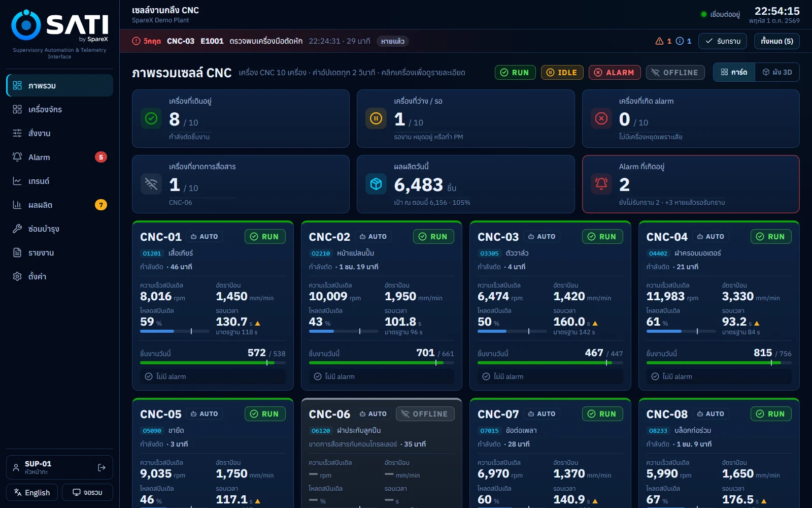Toggle the RUN status filter
Screen dimensions: 812x508
pyautogui.click(x=515, y=73)
